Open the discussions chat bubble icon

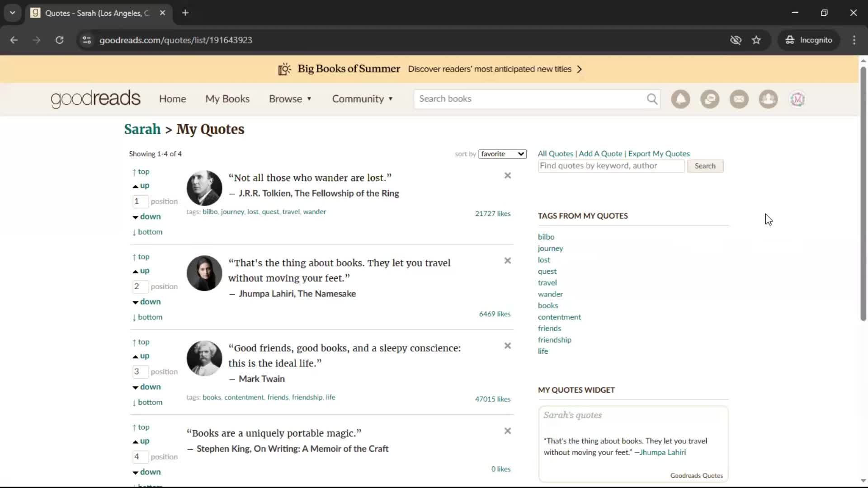[710, 99]
